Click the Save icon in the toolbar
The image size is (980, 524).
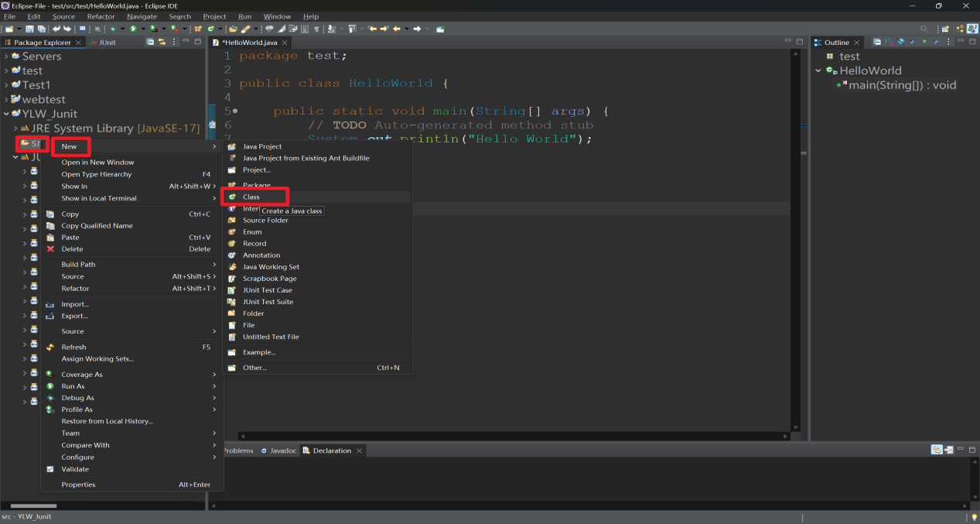[29, 29]
